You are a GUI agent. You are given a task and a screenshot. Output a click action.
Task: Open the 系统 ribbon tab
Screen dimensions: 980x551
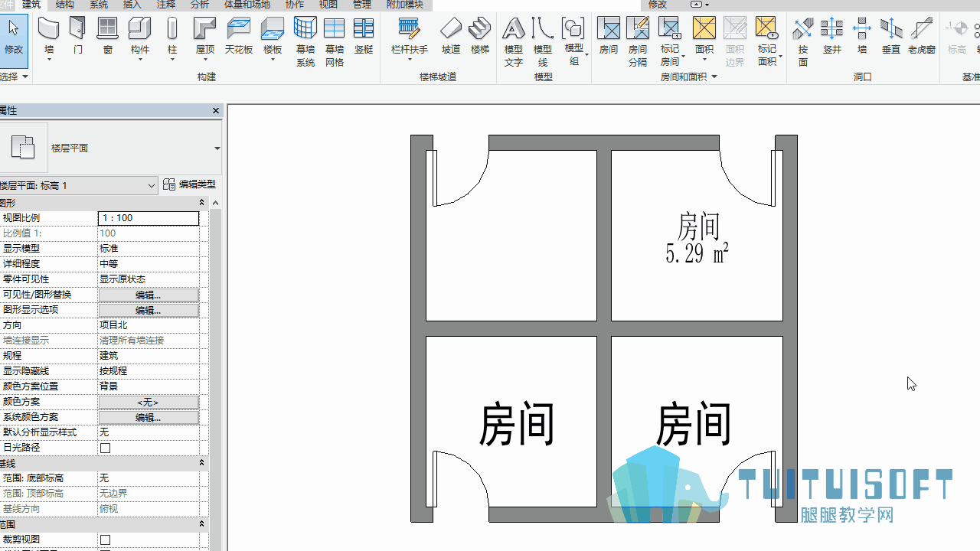99,5
